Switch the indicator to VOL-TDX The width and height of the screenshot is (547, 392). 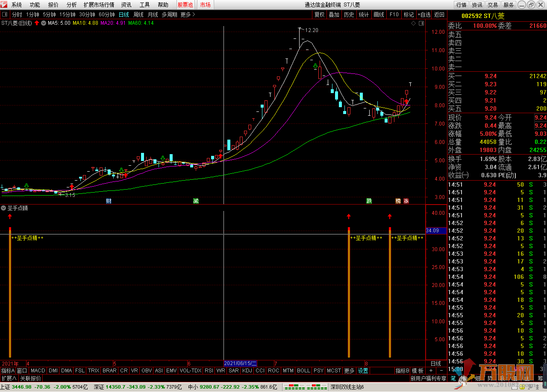click(x=191, y=371)
